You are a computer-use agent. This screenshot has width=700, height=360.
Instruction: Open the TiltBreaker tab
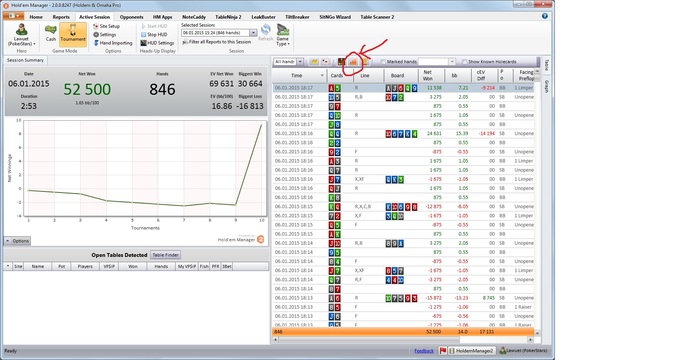coord(297,17)
